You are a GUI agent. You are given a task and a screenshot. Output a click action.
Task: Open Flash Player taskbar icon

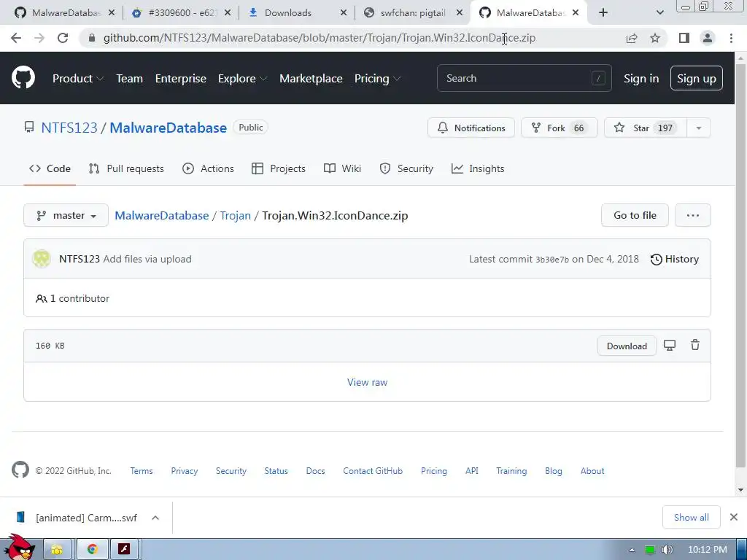click(124, 550)
